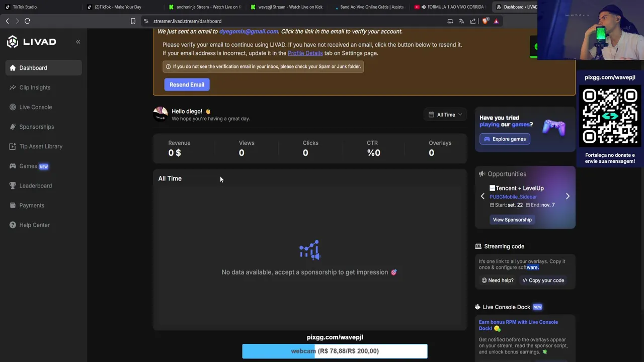Click the Revenue value 0 $
The width and height of the screenshot is (644, 362).
point(175,153)
